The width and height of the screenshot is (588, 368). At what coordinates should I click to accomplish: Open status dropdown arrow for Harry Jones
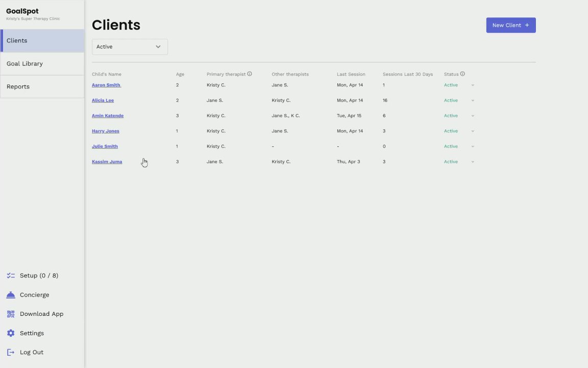pos(473,131)
